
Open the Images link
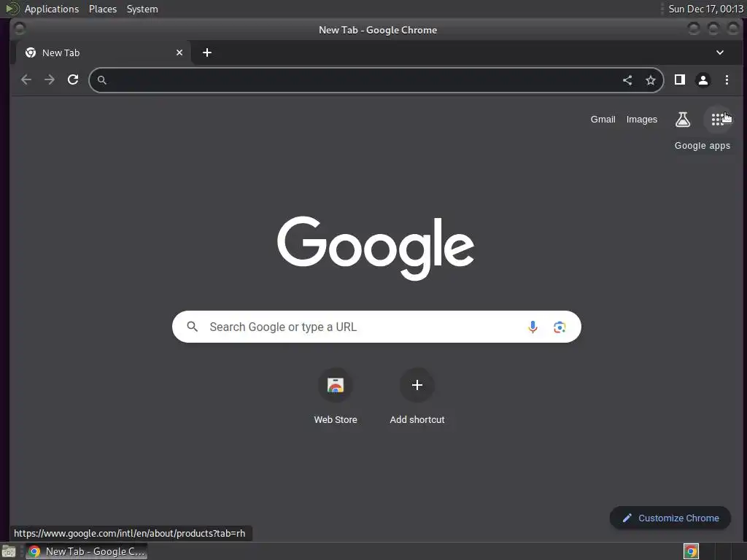tap(642, 120)
